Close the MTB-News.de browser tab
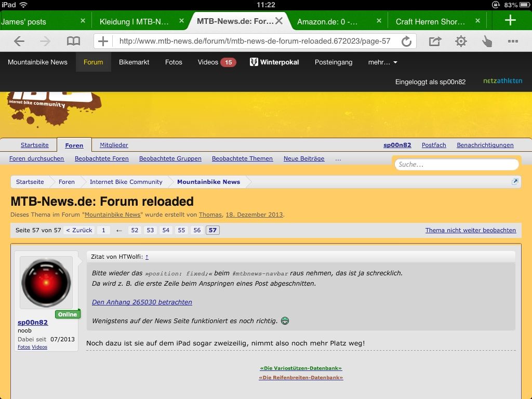The height and width of the screenshot is (399, 532). point(279,21)
